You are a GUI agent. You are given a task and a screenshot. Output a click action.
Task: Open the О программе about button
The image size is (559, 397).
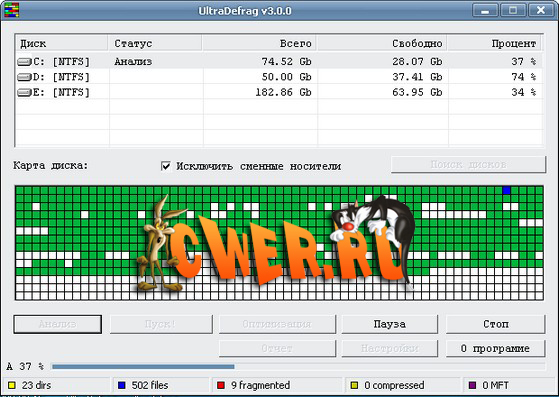click(x=496, y=348)
